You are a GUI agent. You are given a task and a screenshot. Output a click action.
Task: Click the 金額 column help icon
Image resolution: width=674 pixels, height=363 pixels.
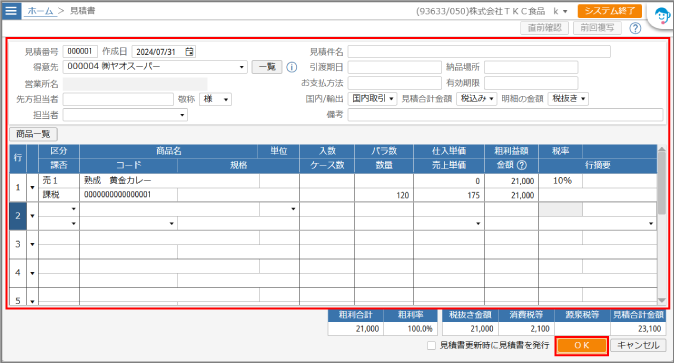[521, 165]
